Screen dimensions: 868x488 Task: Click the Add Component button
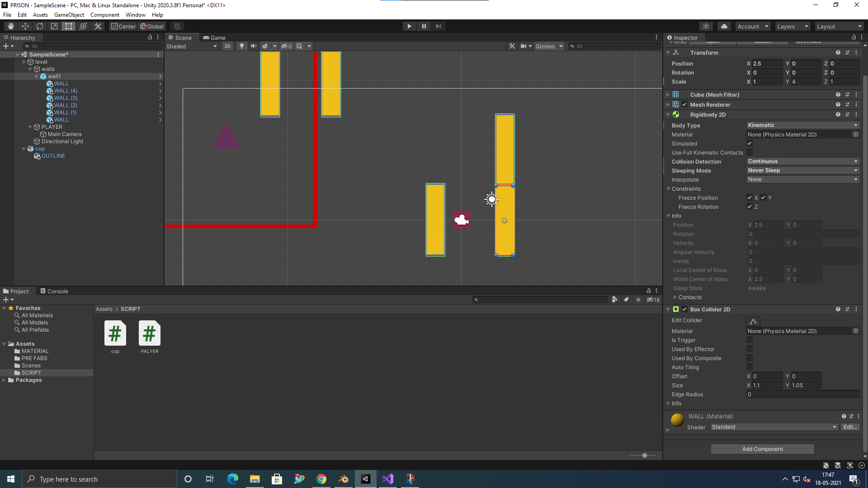click(762, 449)
